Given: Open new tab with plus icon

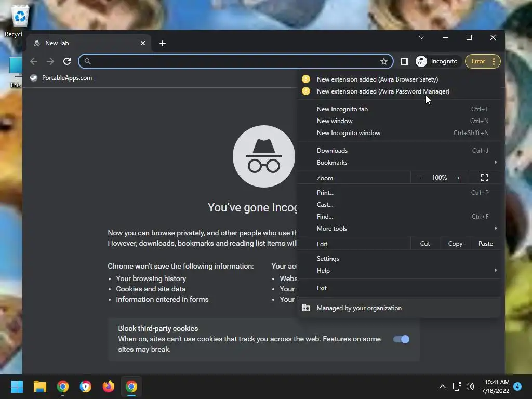Looking at the screenshot, I should click(163, 43).
